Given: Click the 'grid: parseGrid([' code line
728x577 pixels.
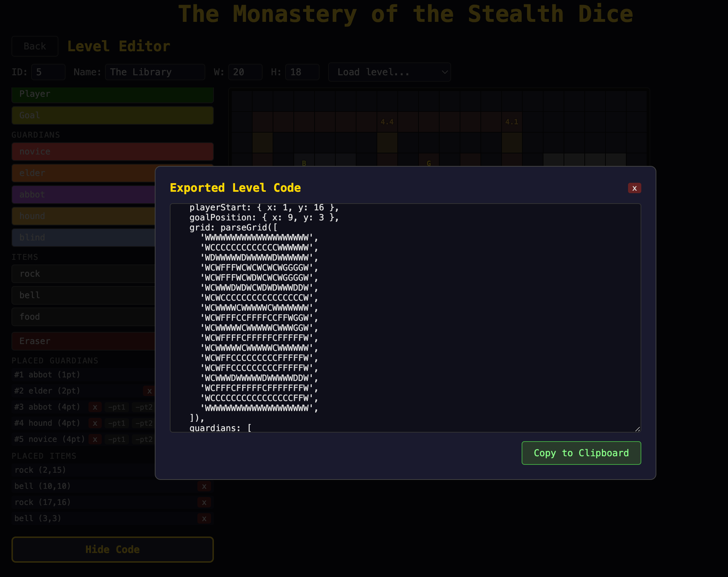Looking at the screenshot, I should (x=233, y=228).
